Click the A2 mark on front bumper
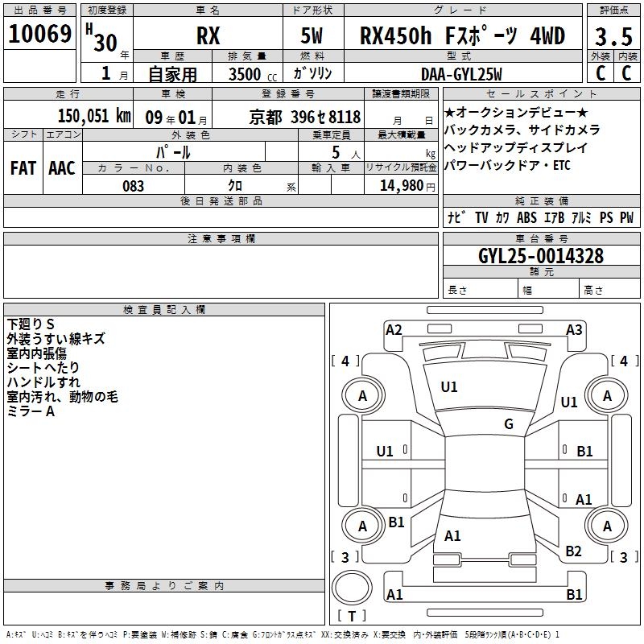 tap(394, 329)
